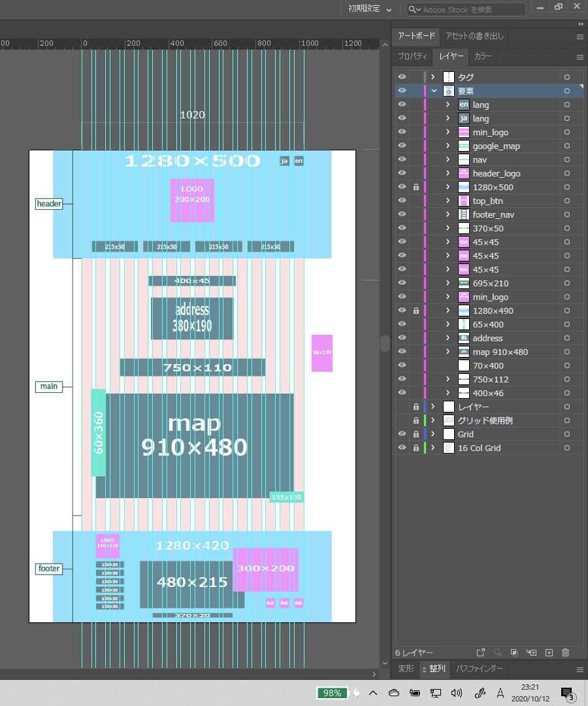This screenshot has height=706, width=588.
Task: Click the target circle of the address sublayer
Action: (x=567, y=338)
